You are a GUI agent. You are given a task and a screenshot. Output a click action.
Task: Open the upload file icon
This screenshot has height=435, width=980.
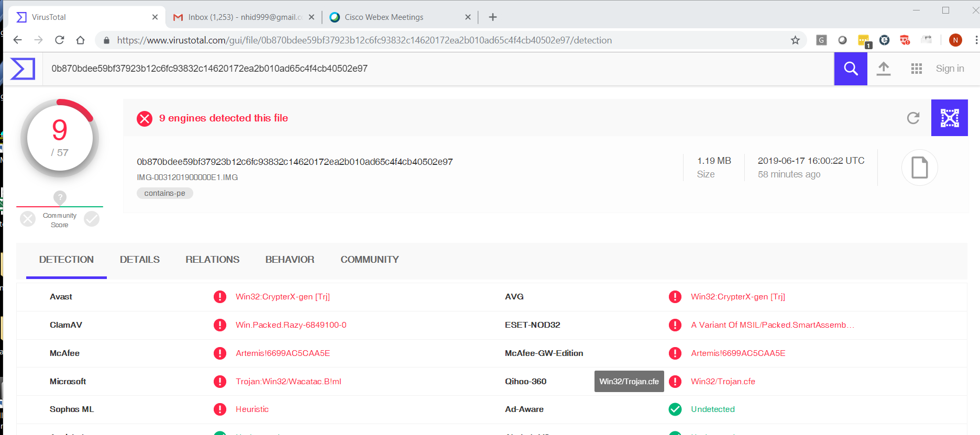click(x=883, y=69)
